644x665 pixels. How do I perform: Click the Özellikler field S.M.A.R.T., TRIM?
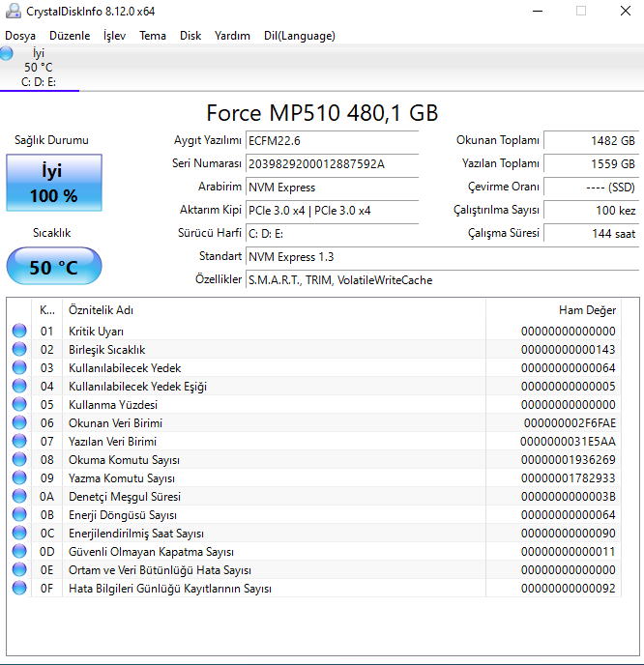[x=442, y=280]
